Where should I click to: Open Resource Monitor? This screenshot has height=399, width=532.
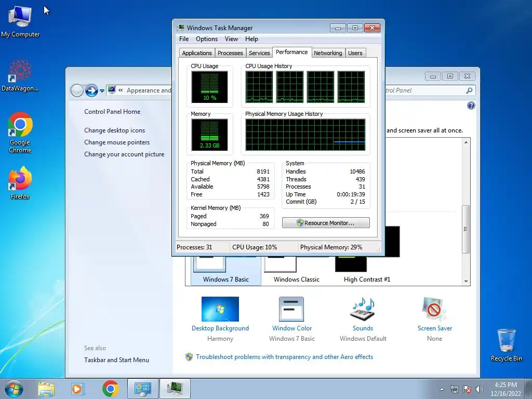point(326,223)
